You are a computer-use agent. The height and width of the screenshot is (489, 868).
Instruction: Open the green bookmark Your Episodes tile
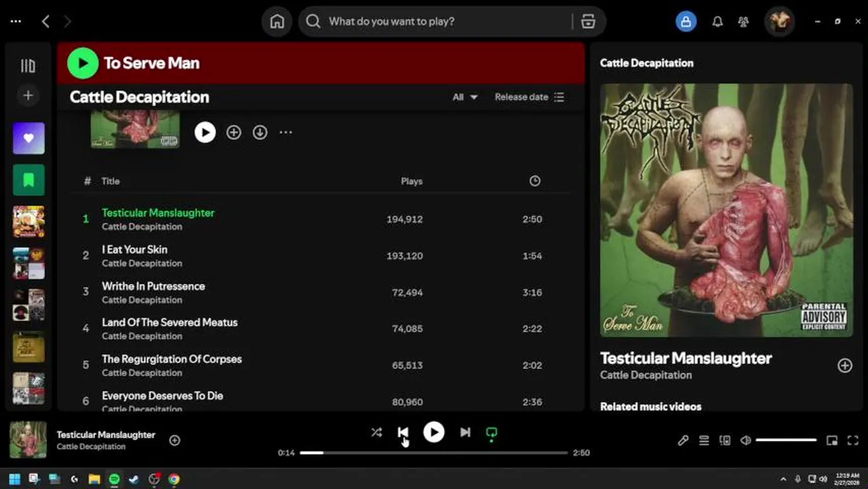(29, 180)
